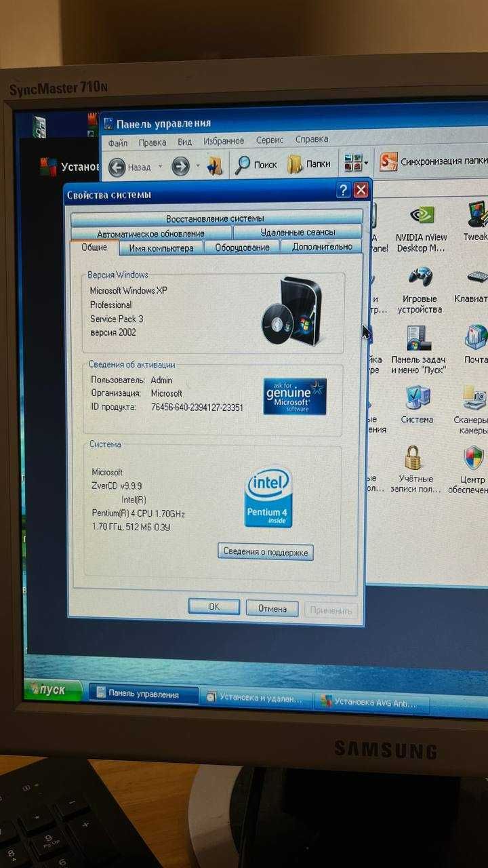Image resolution: width=488 pixels, height=868 pixels.
Task: Select the Общие tab
Action: pyautogui.click(x=94, y=248)
